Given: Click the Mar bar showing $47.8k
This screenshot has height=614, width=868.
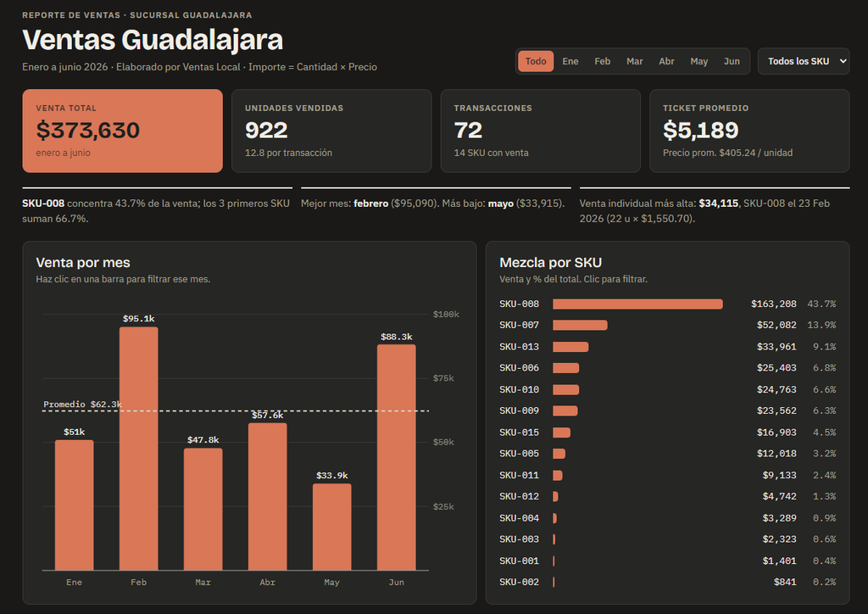Looking at the screenshot, I should tap(203, 510).
